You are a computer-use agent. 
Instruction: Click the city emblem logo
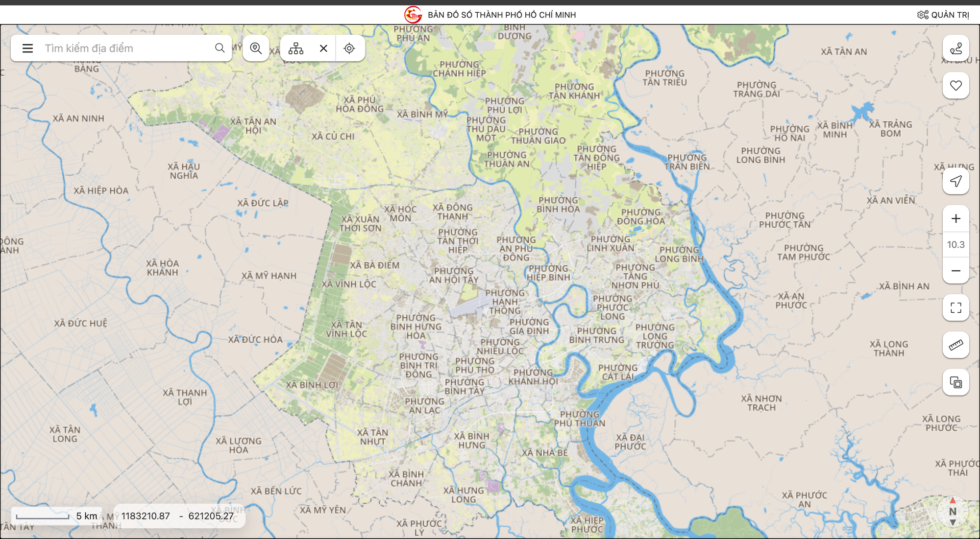pos(413,15)
